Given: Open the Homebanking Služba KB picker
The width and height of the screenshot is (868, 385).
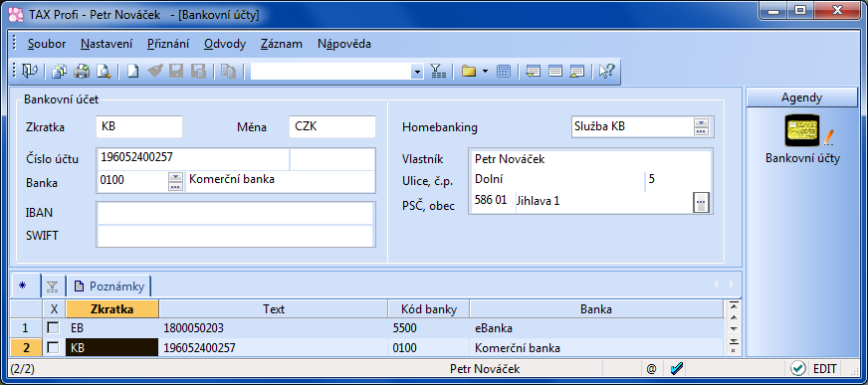Looking at the screenshot, I should point(701,126).
